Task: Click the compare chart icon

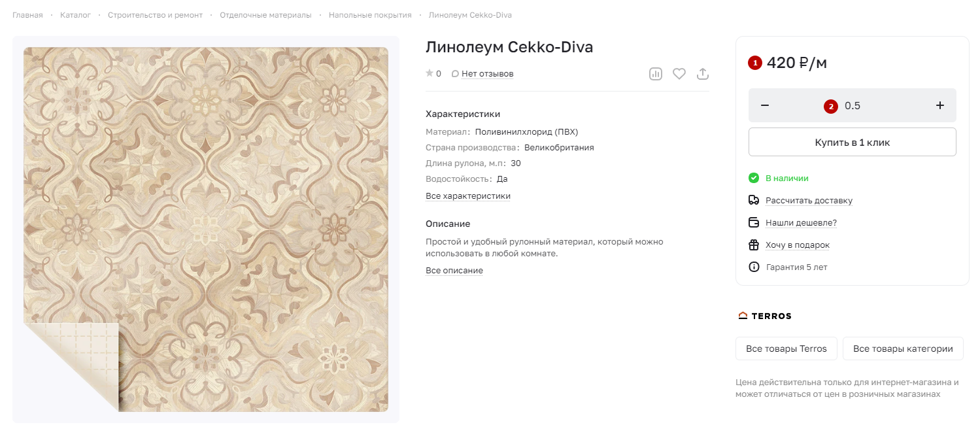Action: pos(656,74)
